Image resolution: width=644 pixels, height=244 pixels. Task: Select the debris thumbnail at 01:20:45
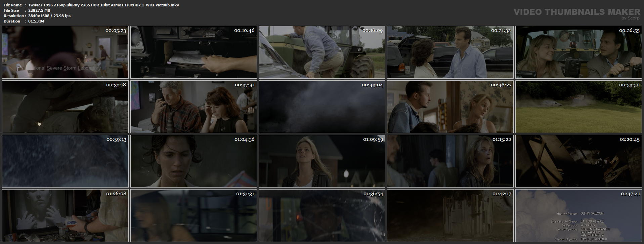(x=578, y=161)
